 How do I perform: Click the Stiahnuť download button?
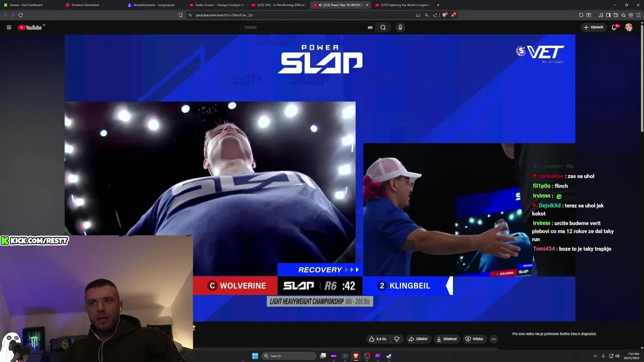pyautogui.click(x=447, y=339)
